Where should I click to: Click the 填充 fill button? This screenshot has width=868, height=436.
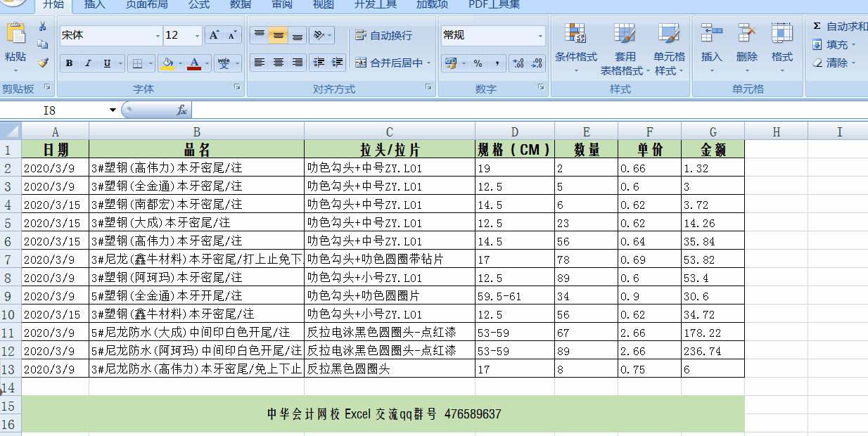[835, 44]
